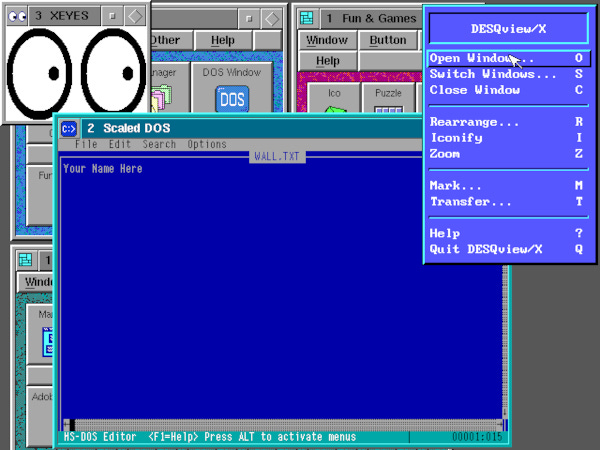Open the Search menu in DOS Editor
600x450 pixels.
159,144
